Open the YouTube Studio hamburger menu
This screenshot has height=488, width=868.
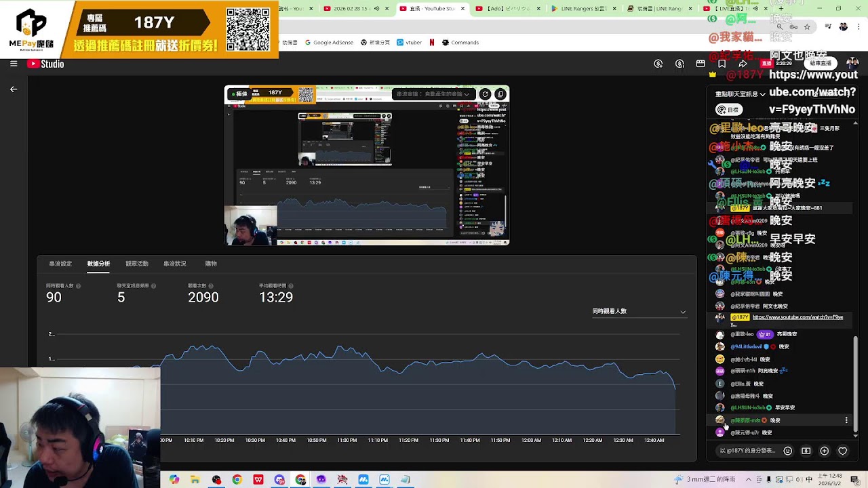(x=14, y=64)
